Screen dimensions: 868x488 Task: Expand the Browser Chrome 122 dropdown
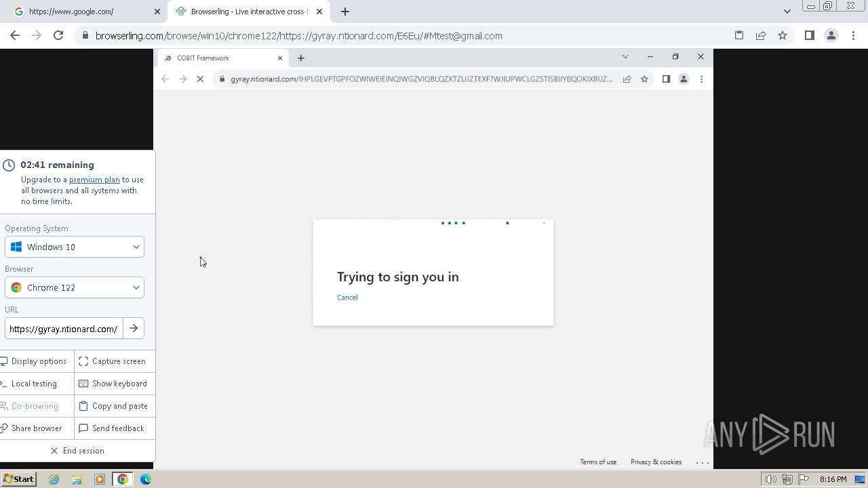pyautogui.click(x=75, y=287)
